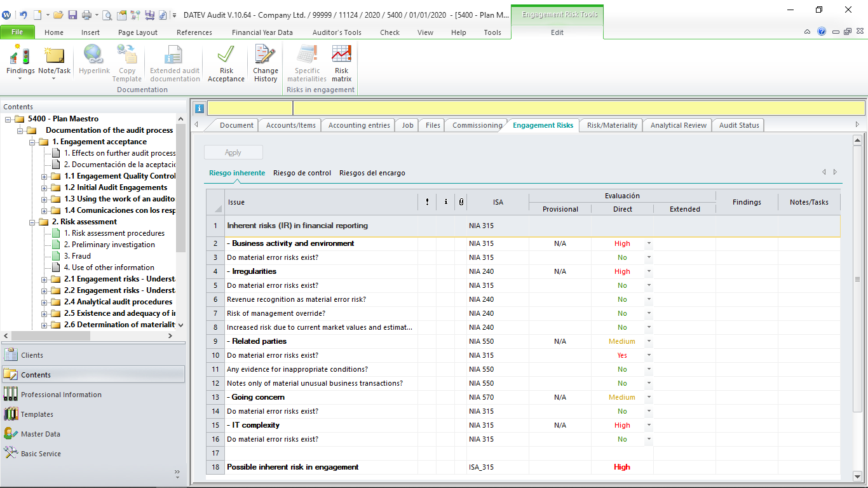Switch to Riesgo de control view
The width and height of the screenshot is (868, 488).
pos(305,172)
